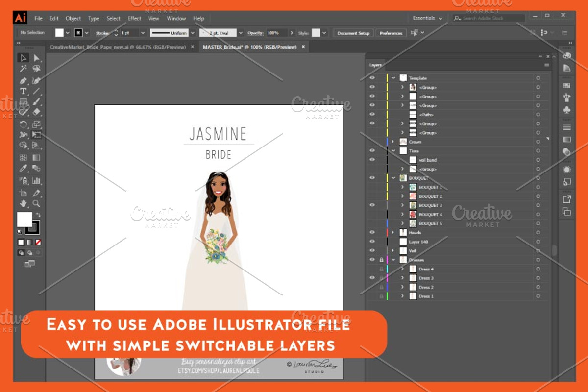
Task: Click the Document Setup button
Action: [353, 33]
